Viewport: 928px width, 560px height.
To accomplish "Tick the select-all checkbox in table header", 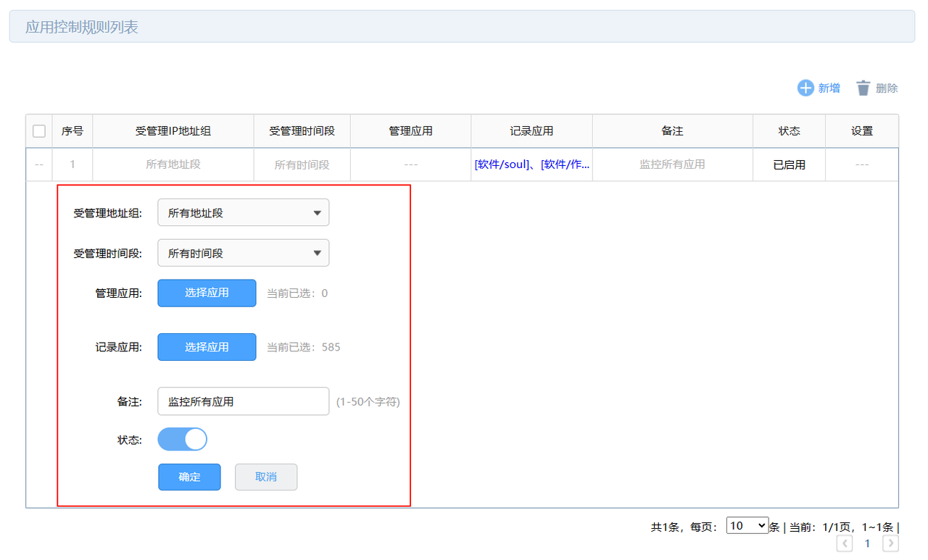I will (39, 131).
